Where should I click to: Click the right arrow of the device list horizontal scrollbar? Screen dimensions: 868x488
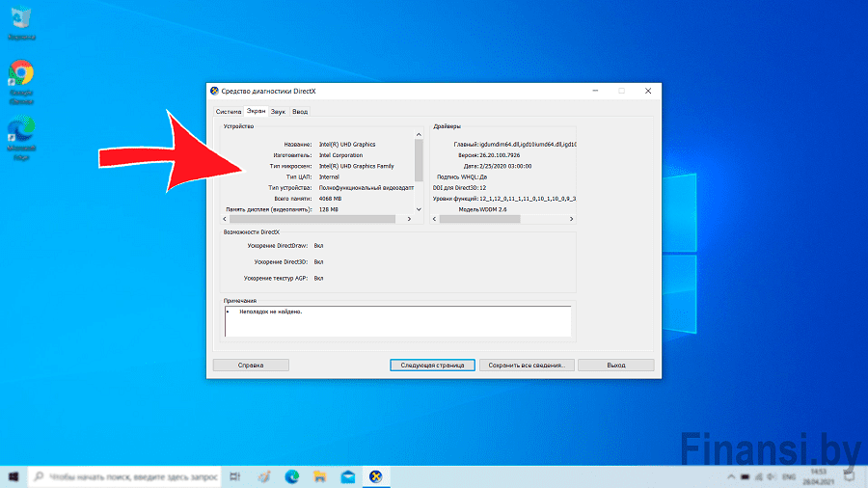[x=409, y=219]
